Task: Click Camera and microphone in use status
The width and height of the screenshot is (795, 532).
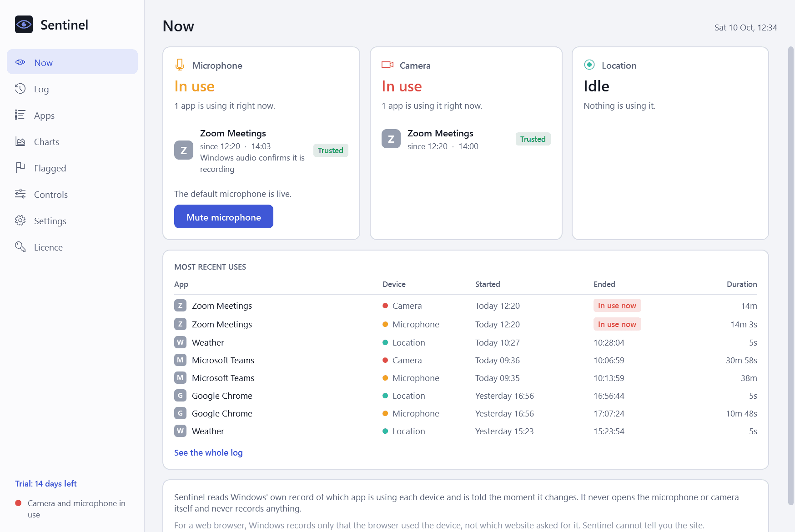Action: point(70,508)
